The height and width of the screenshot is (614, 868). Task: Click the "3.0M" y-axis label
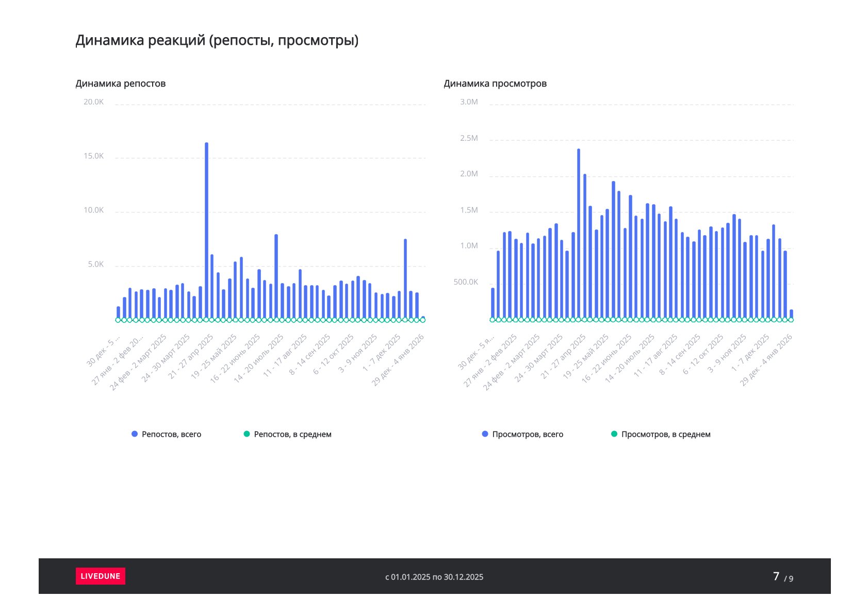[x=468, y=102]
